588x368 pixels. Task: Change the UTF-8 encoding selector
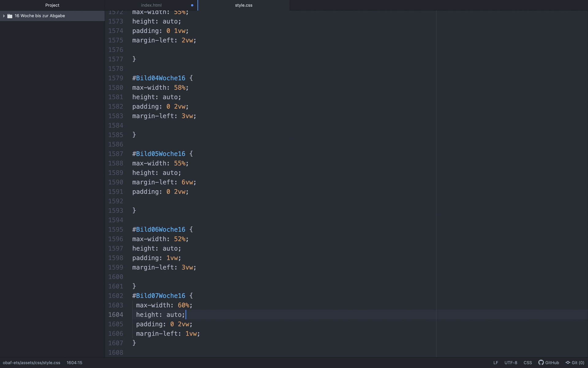pyautogui.click(x=511, y=362)
